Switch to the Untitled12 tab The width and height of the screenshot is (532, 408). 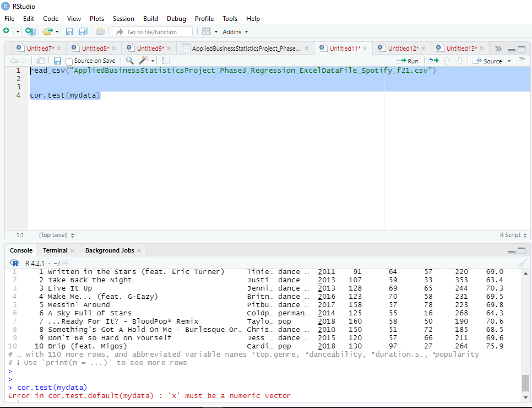[403, 49]
